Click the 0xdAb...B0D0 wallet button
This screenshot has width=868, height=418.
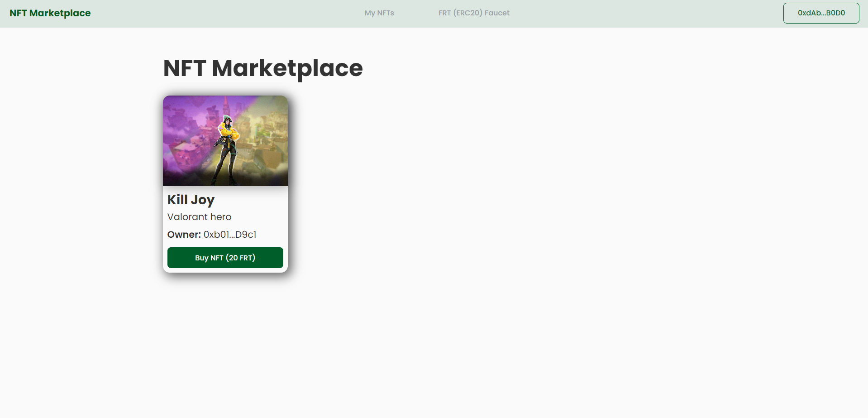pyautogui.click(x=821, y=13)
